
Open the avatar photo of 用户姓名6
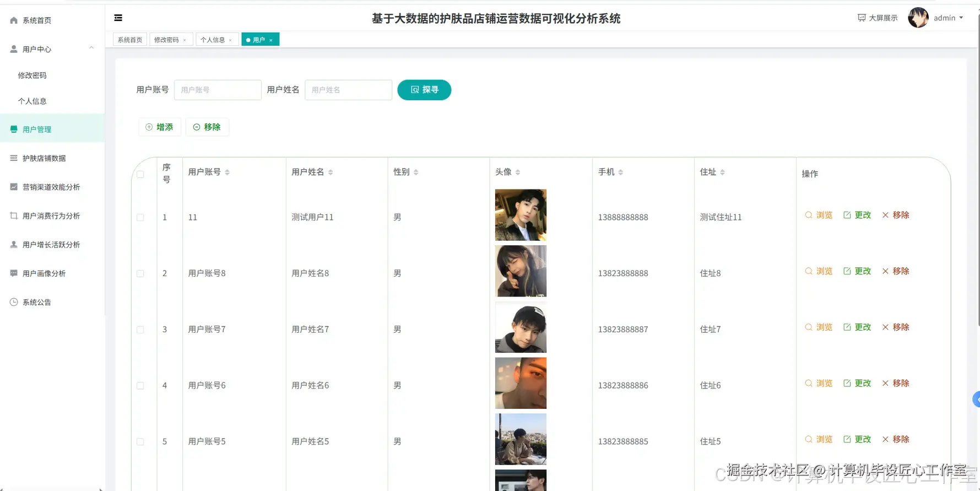[521, 383]
